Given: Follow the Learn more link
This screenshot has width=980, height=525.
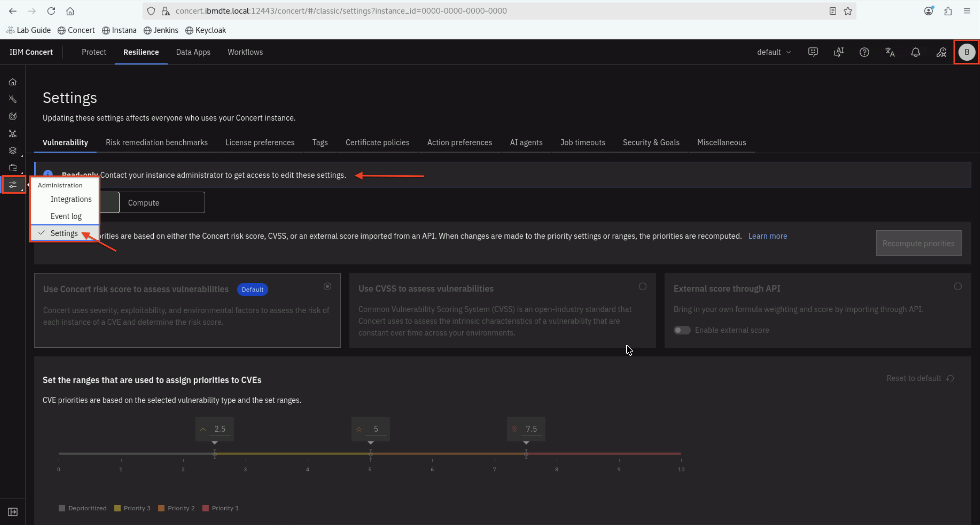Looking at the screenshot, I should tap(767, 236).
